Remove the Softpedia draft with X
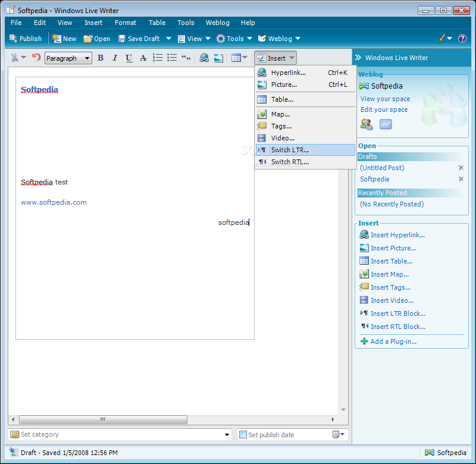 (461, 179)
